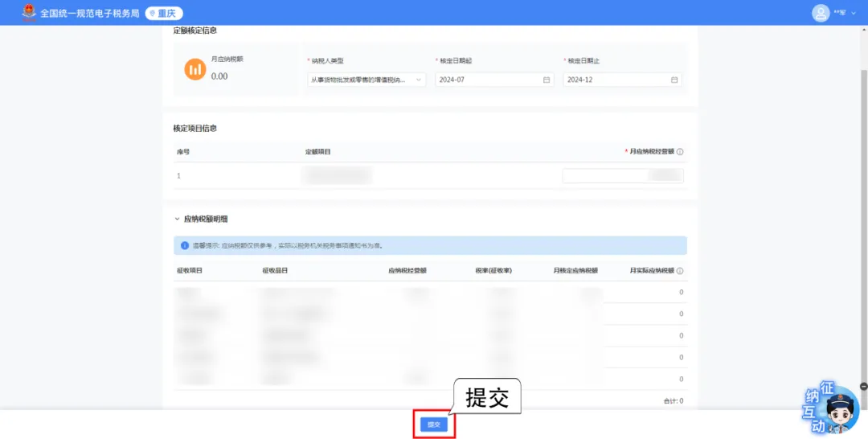The image size is (868, 439).
Task: Click the 月应纳税额 0.00 value
Action: [219, 76]
